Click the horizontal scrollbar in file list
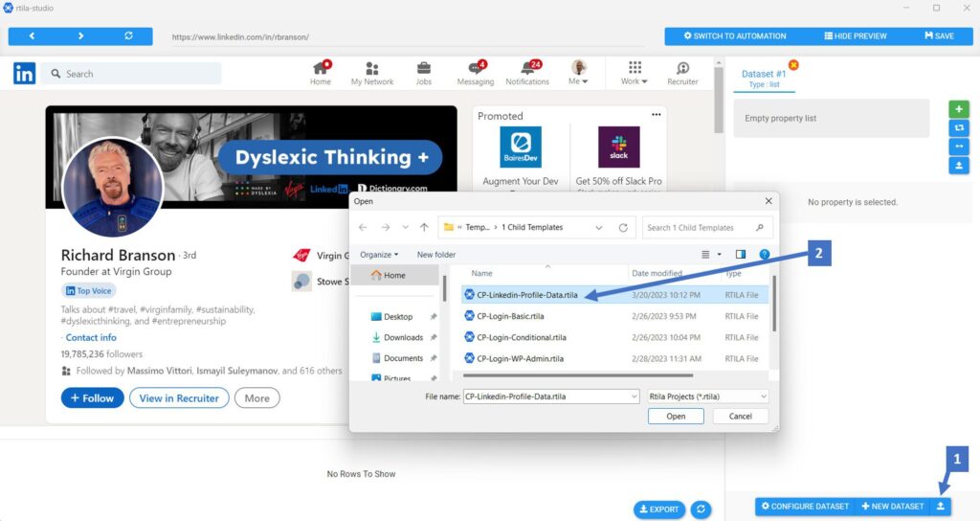The height and width of the screenshot is (521, 980). pos(578,375)
